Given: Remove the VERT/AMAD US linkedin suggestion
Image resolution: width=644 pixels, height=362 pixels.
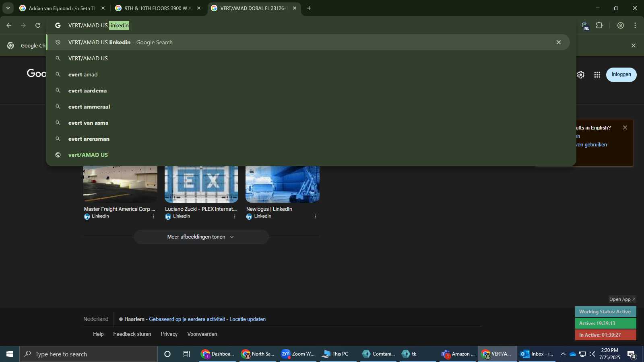Looking at the screenshot, I should pyautogui.click(x=559, y=42).
